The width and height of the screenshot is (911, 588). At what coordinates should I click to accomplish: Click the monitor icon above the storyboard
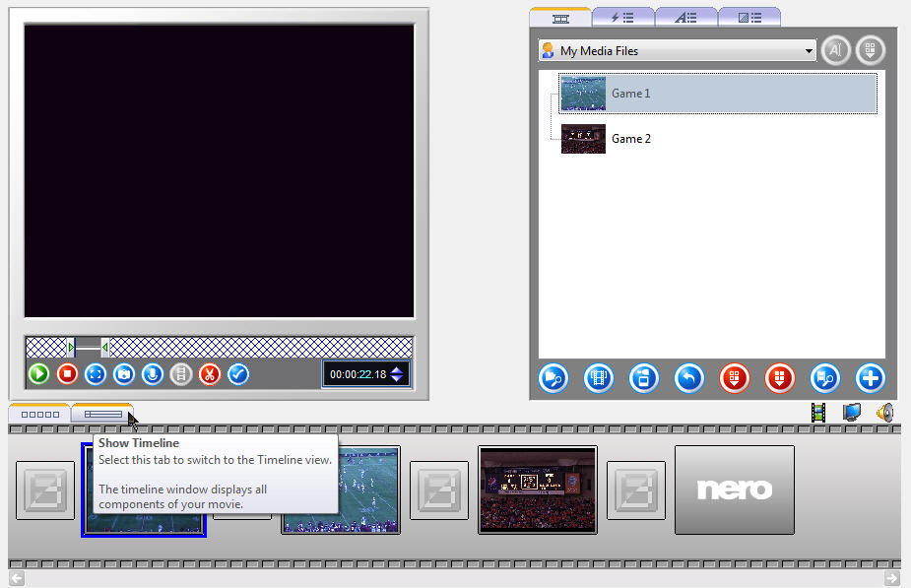coord(852,413)
